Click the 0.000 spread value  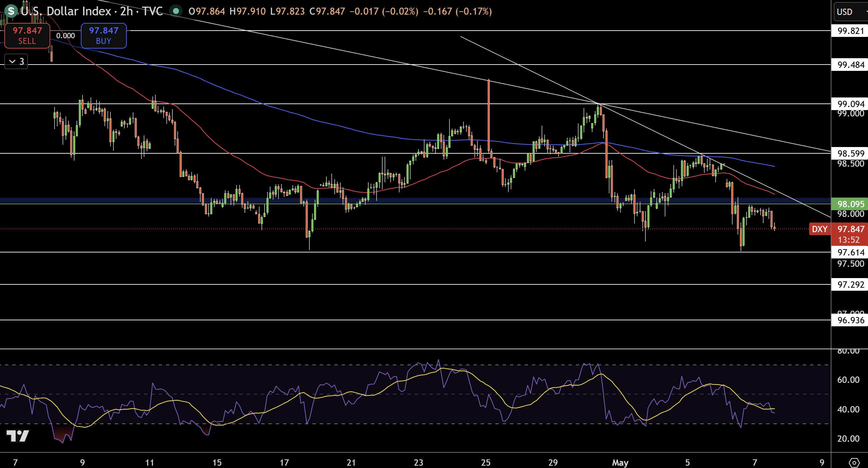pos(65,36)
